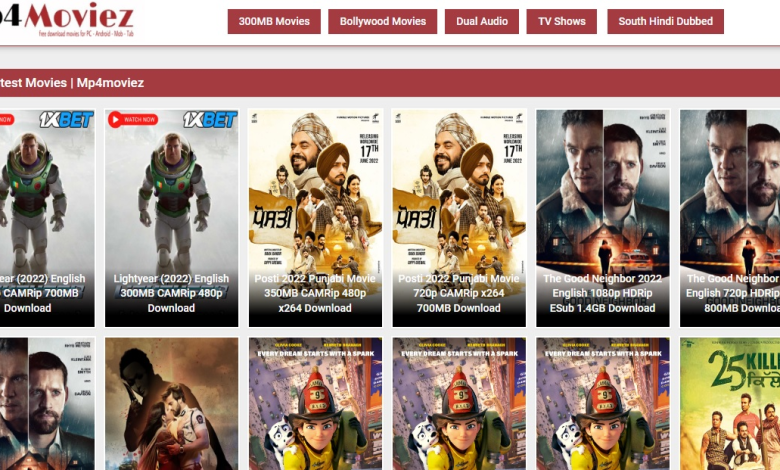
Task: Open the Bollywood Movies category
Action: coord(383,21)
